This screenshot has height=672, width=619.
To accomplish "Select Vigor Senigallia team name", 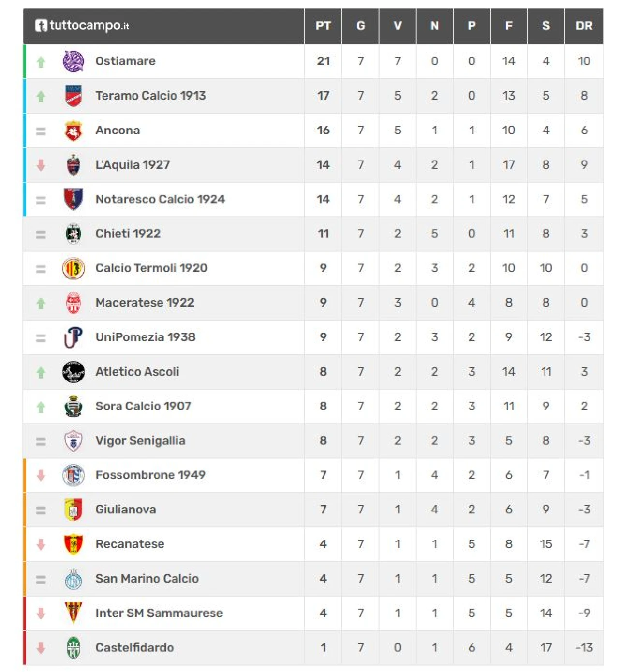I will [140, 441].
